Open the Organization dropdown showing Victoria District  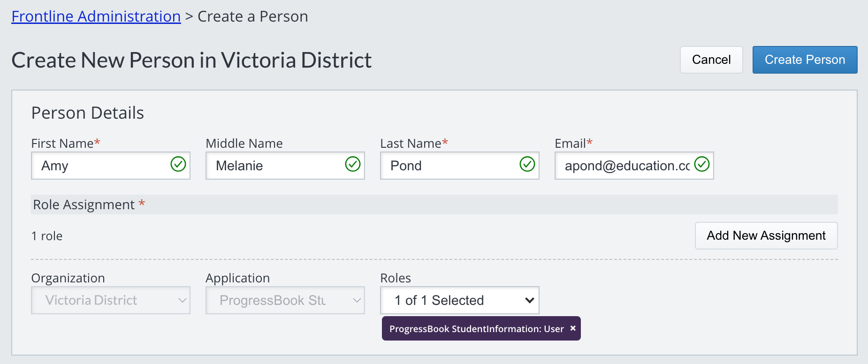click(x=111, y=300)
